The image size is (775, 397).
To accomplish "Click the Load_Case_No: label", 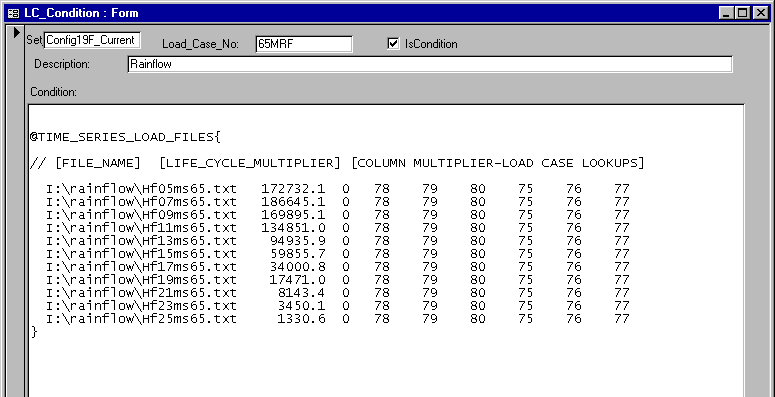I will pos(200,44).
